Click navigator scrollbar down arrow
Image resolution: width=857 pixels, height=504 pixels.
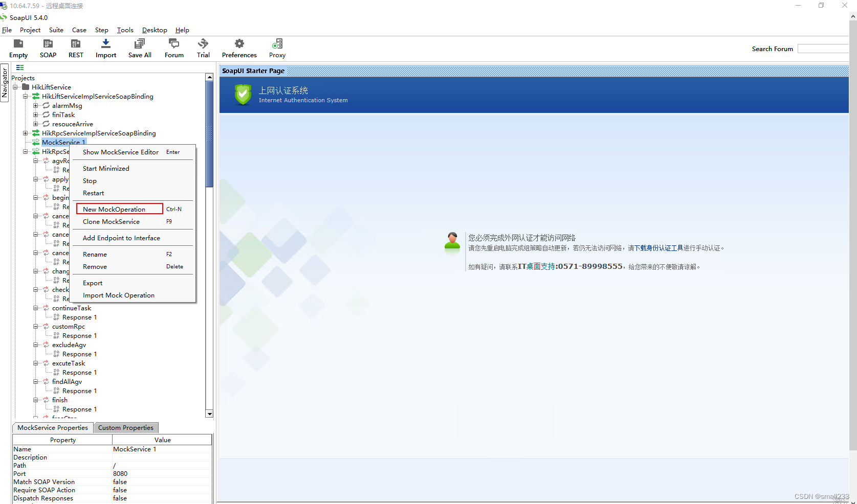pyautogui.click(x=209, y=414)
